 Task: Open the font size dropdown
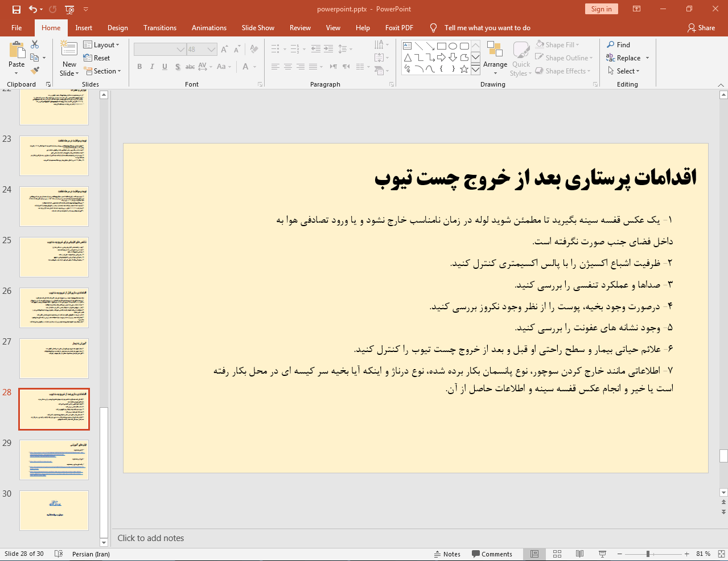point(211,50)
